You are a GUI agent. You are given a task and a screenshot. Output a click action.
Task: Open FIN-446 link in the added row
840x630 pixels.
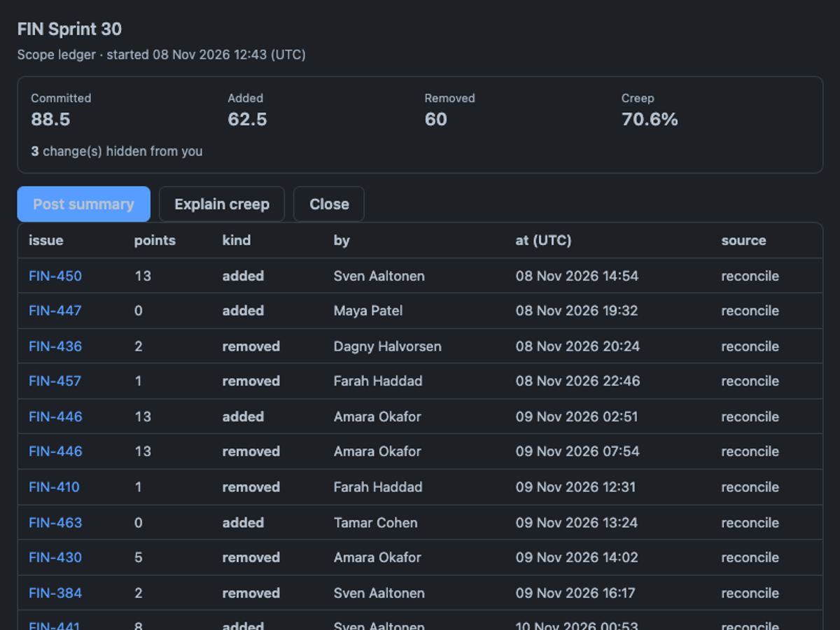[x=55, y=416]
